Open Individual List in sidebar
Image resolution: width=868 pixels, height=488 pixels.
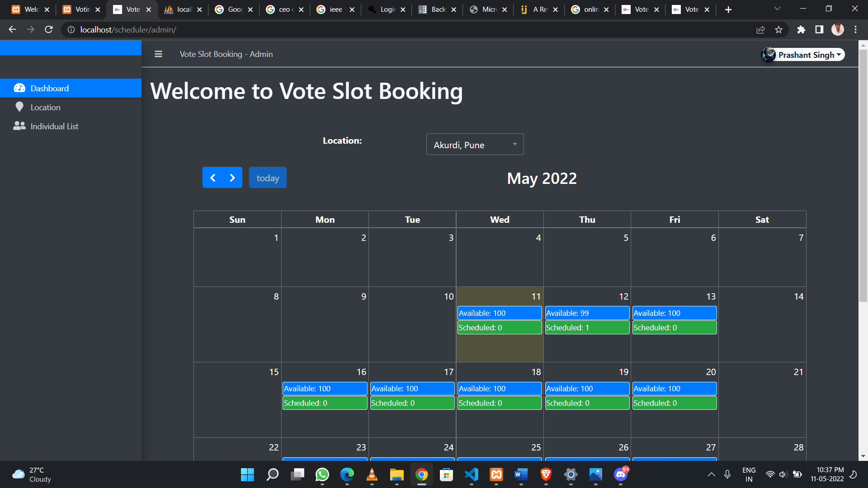71,126
